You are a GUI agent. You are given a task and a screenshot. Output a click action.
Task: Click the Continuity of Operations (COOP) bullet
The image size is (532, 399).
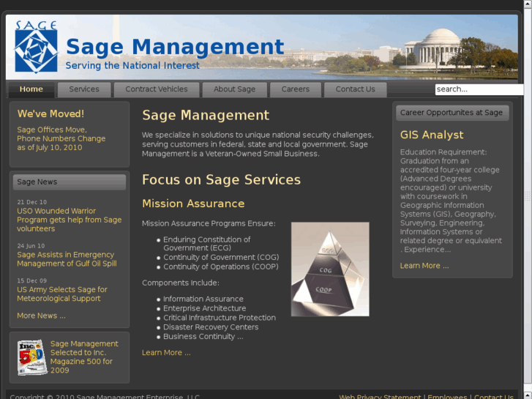click(x=221, y=267)
